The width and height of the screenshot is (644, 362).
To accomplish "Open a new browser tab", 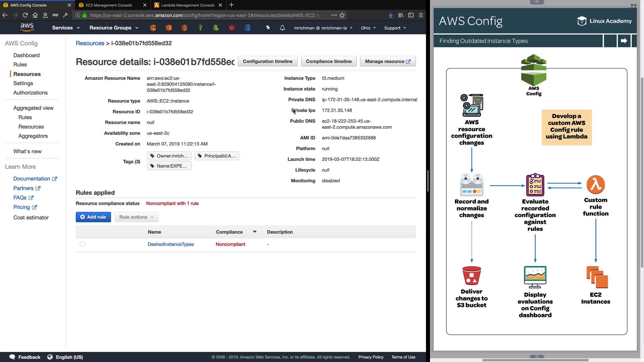I will (x=231, y=5).
